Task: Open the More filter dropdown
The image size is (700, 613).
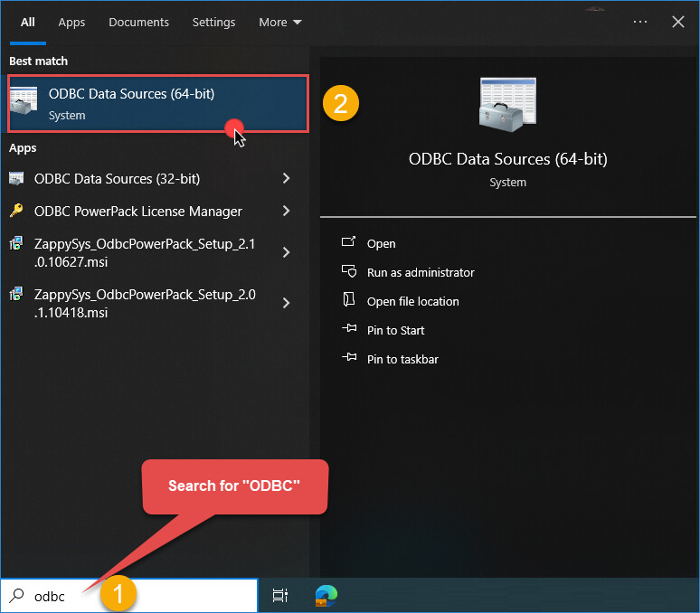Action: coord(280,23)
